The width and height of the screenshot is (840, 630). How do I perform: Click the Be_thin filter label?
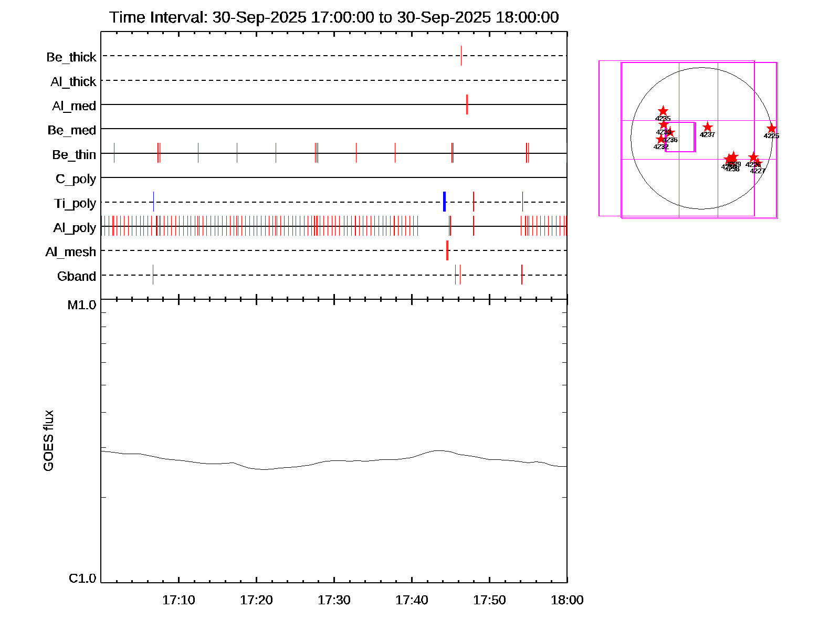point(74,155)
